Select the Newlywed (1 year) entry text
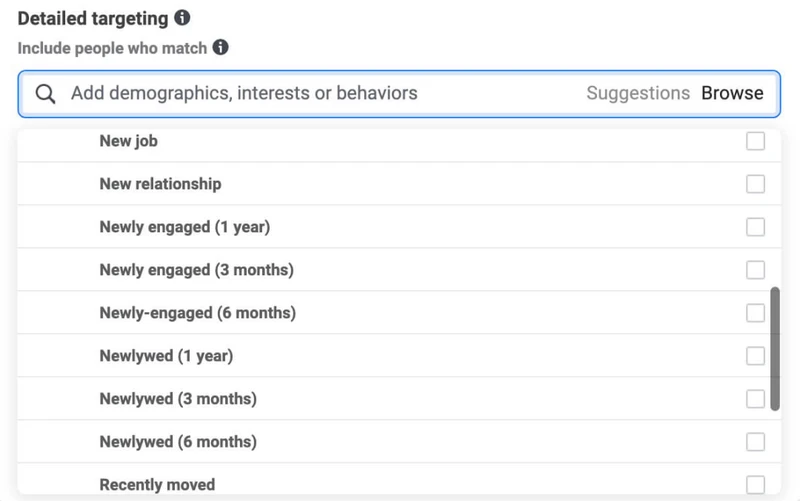The height and width of the screenshot is (501, 800). pyautogui.click(x=166, y=356)
